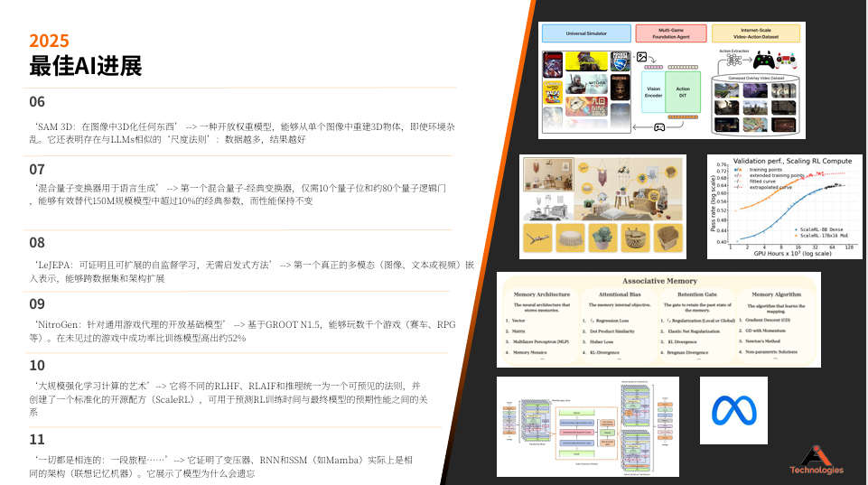Click the 'Memory Architecture' column header
The width and height of the screenshot is (868, 485).
541,294
